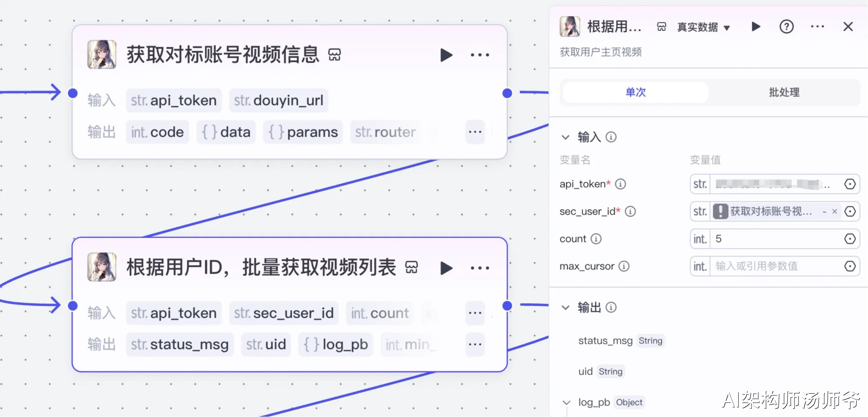Viewport: 868px width, 417px height.
Task: Show info for sec_user_id parameter
Action: 630,211
